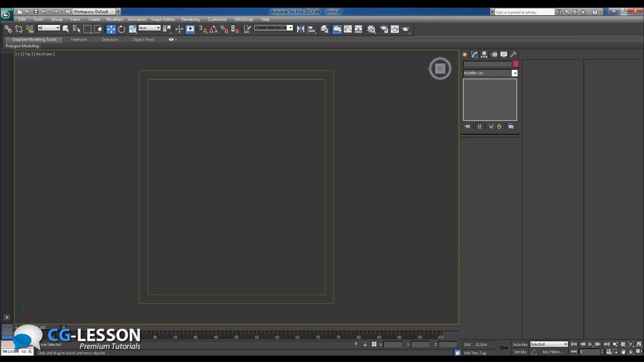Toggle Auto Key animation mode
Image resolution: width=644 pixels, height=362 pixels.
pyautogui.click(x=520, y=345)
